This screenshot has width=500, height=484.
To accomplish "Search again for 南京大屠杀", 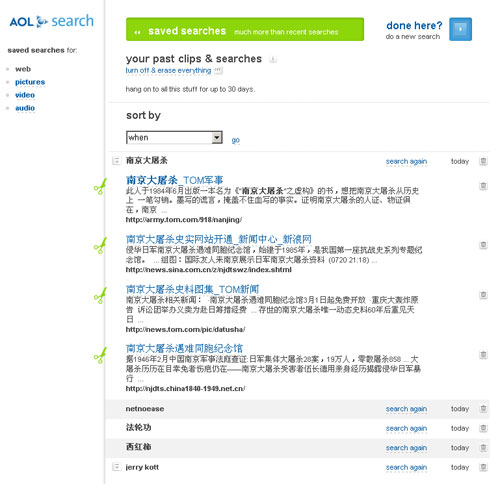I will tap(406, 161).
